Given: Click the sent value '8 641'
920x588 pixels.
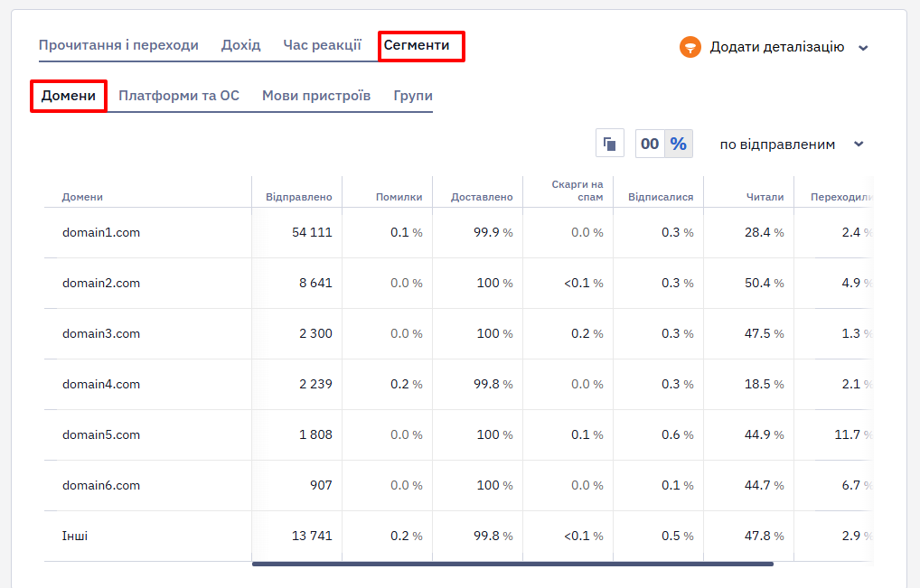Looking at the screenshot, I should pyautogui.click(x=315, y=283).
